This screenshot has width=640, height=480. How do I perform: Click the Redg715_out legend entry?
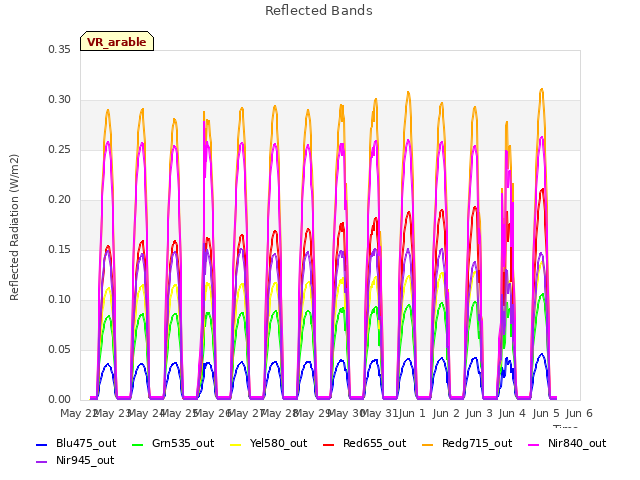(467, 443)
